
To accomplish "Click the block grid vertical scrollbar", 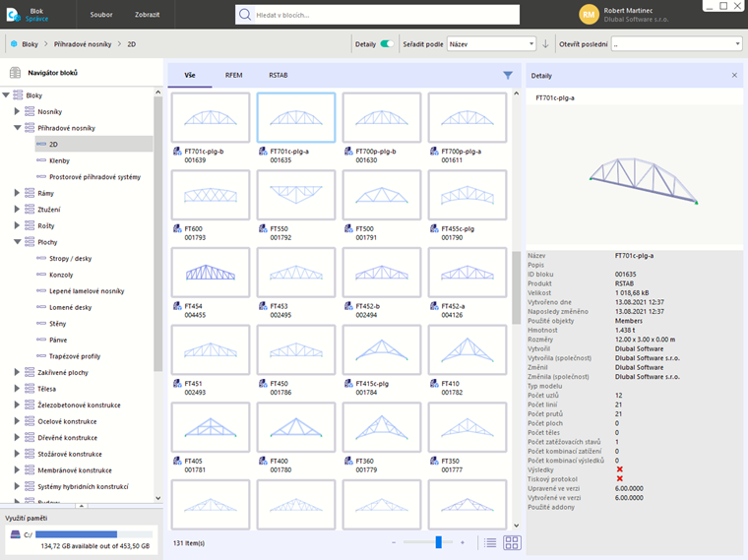I will [516, 288].
